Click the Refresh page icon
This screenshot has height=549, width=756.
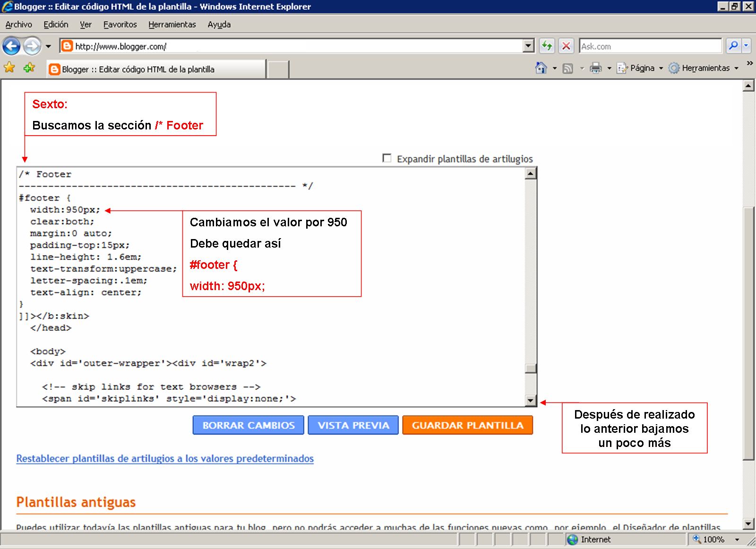coord(547,46)
